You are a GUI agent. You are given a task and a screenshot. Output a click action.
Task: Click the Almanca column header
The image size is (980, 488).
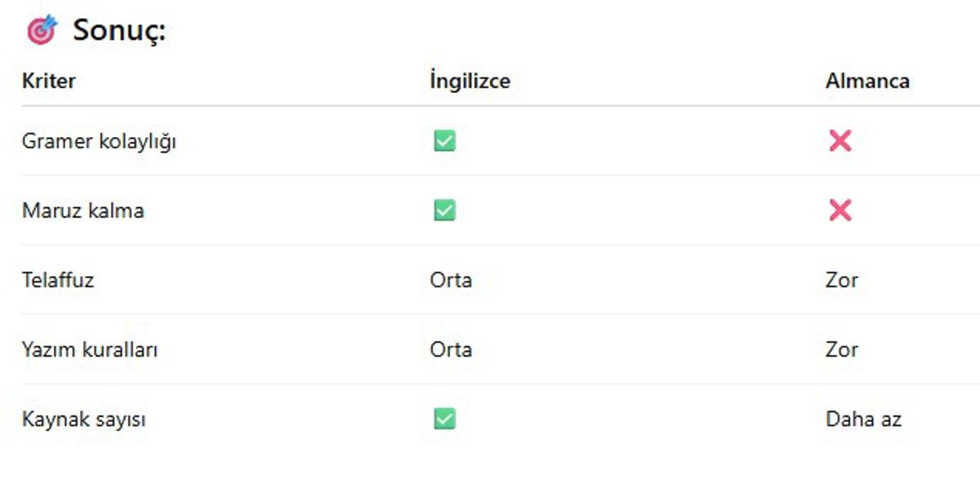867,81
